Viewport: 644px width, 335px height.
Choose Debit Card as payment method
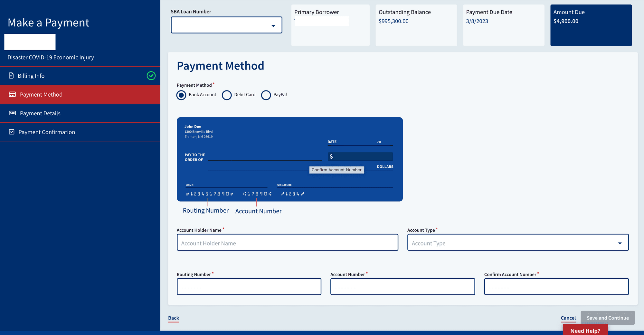pyautogui.click(x=227, y=95)
